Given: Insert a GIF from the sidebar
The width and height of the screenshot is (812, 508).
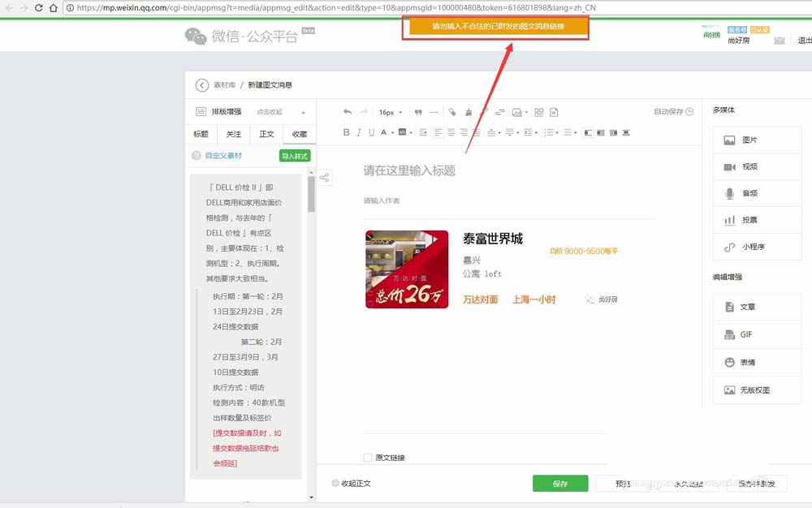Looking at the screenshot, I should tap(757, 334).
